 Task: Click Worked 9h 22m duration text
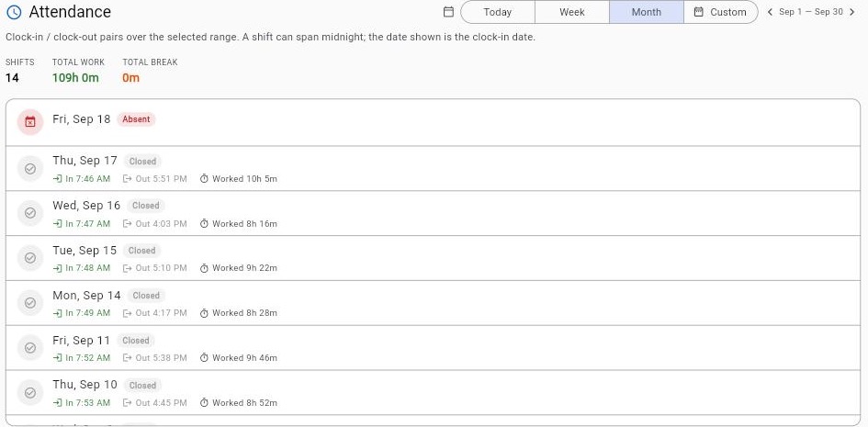coord(244,268)
